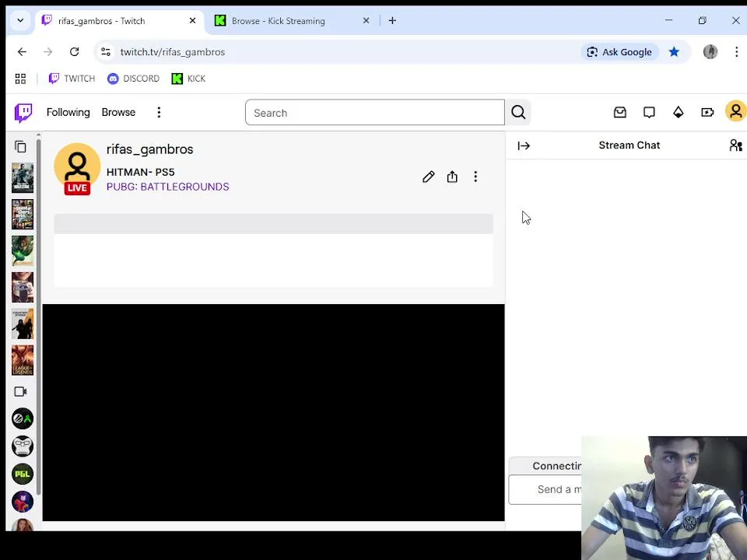
Task: Share the rifas_gambros channel
Action: pyautogui.click(x=452, y=177)
